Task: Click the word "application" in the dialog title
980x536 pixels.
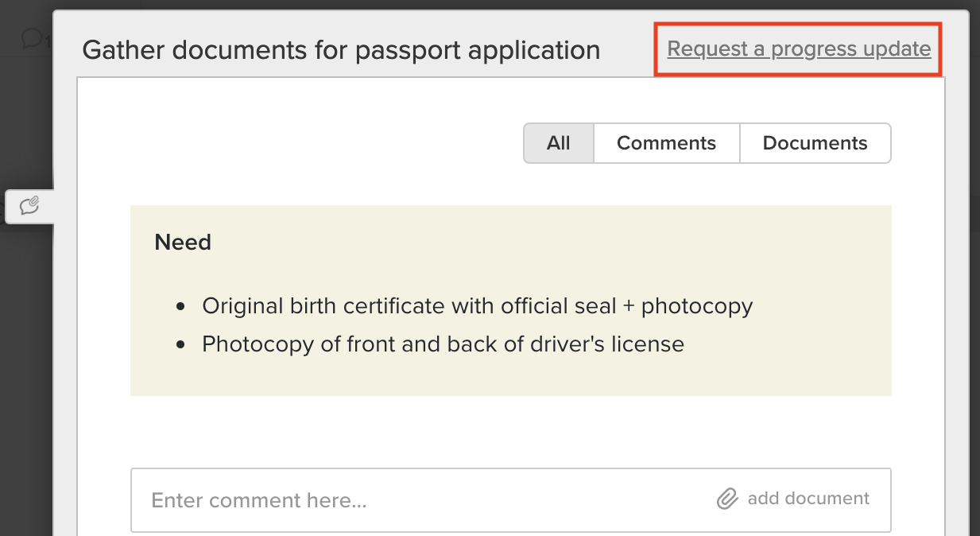Action: tap(533, 50)
